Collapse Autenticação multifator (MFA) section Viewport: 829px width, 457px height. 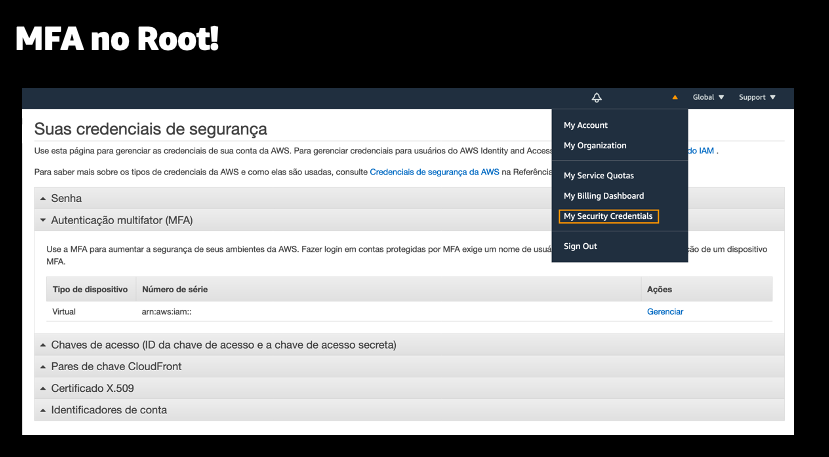409,220
